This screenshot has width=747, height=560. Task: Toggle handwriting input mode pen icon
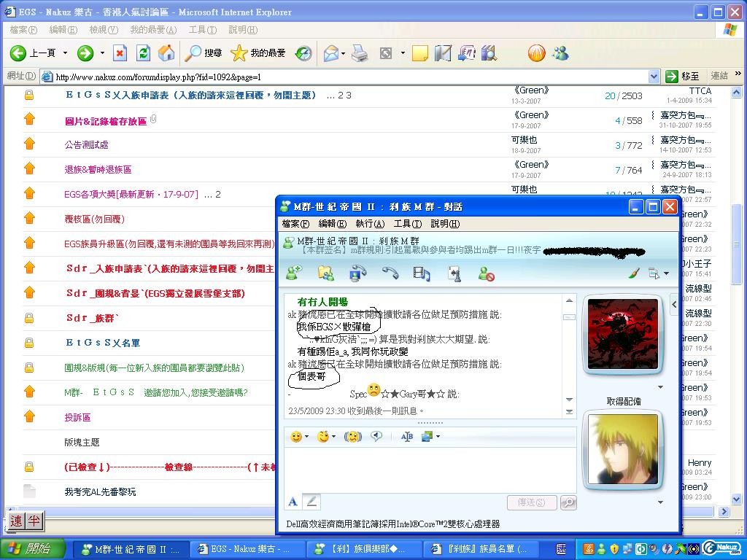[311, 502]
